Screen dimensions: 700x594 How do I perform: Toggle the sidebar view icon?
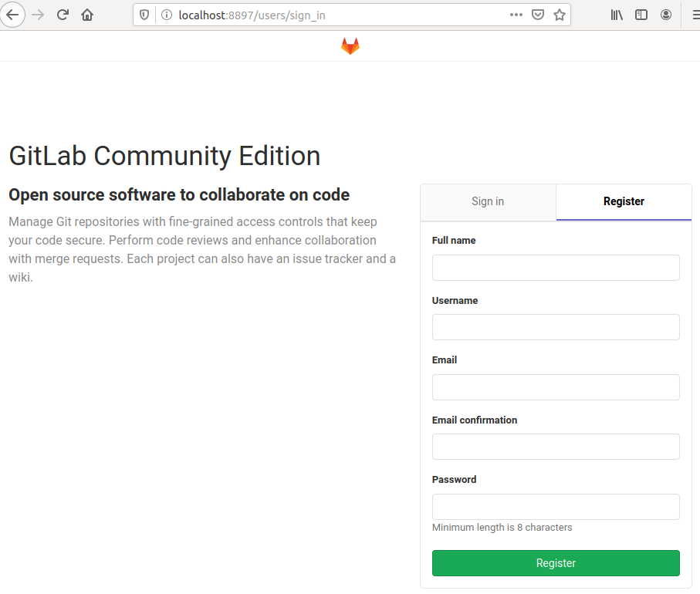click(x=641, y=15)
